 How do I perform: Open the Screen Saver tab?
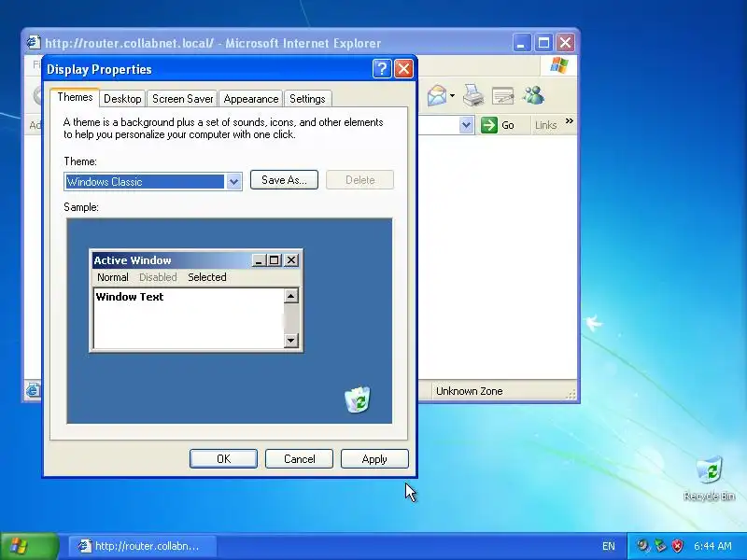(182, 99)
